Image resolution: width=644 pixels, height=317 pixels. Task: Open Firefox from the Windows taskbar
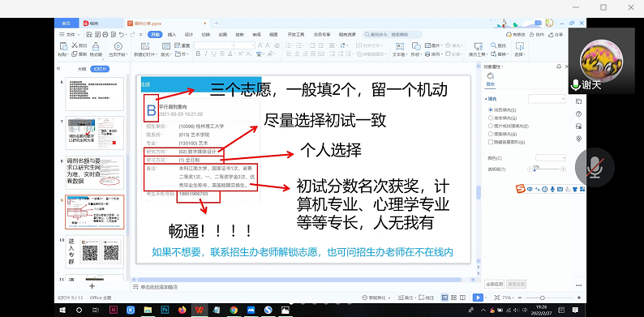(182, 310)
